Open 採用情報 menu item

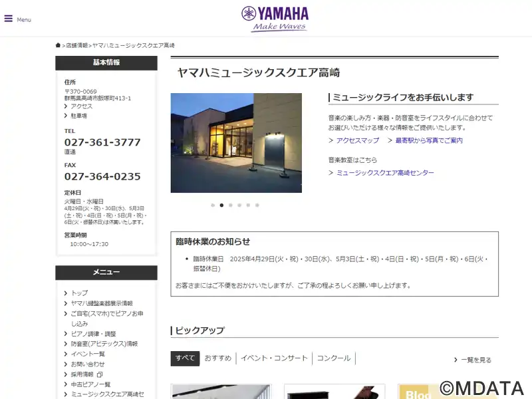click(x=82, y=374)
